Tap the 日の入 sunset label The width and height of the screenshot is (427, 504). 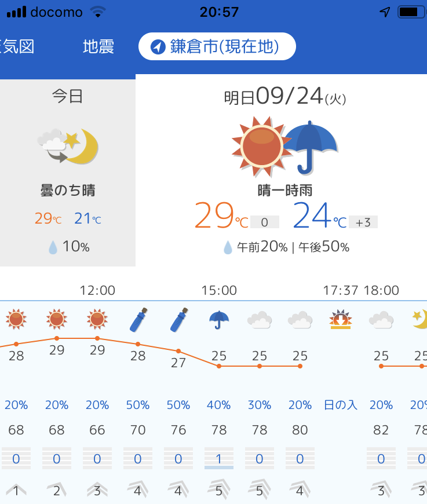[x=341, y=405]
